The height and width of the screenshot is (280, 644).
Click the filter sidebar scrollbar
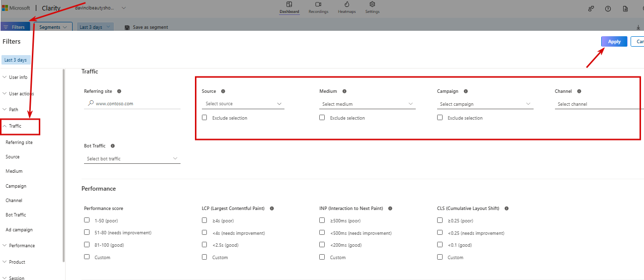coord(64,164)
